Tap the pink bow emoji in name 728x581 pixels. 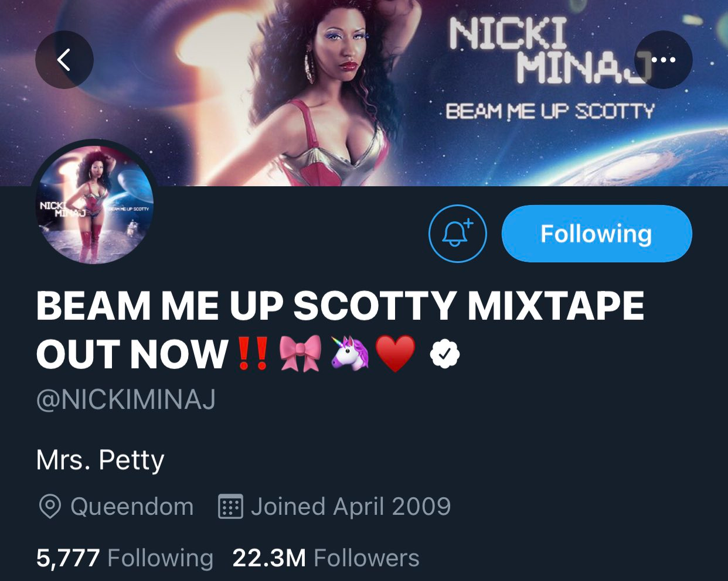[x=301, y=354]
